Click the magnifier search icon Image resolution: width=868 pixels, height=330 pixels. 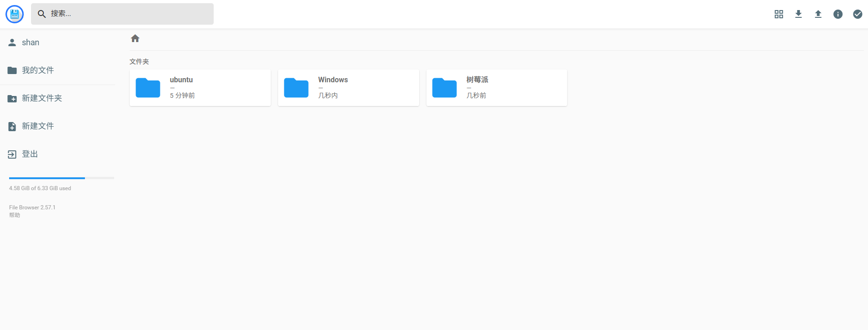tap(42, 14)
